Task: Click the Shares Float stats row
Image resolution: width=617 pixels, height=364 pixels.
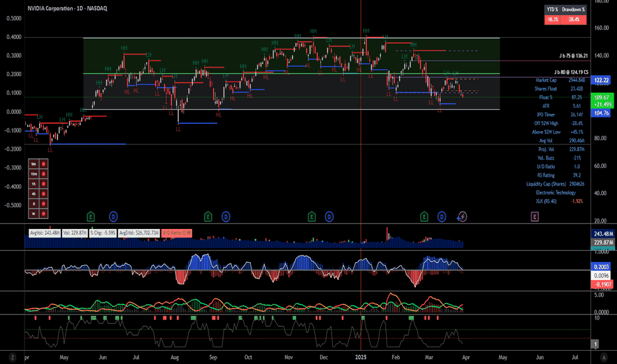Action: click(559, 89)
